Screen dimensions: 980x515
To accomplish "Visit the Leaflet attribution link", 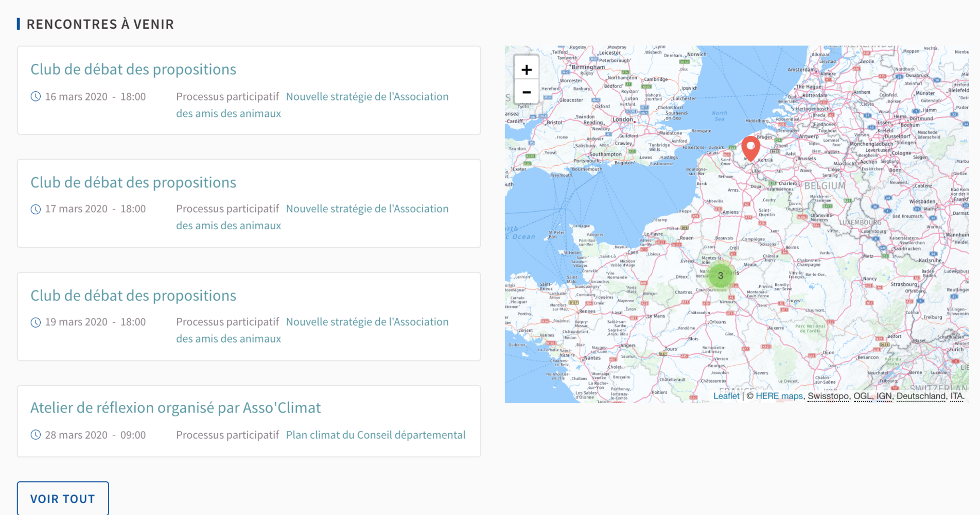I will (726, 396).
